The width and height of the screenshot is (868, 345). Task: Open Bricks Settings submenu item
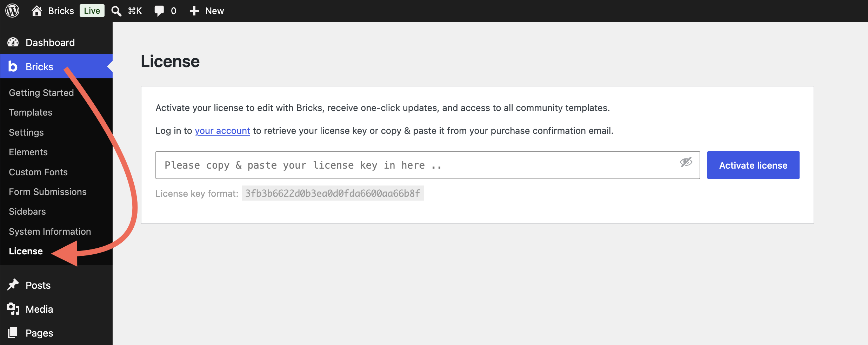(26, 132)
